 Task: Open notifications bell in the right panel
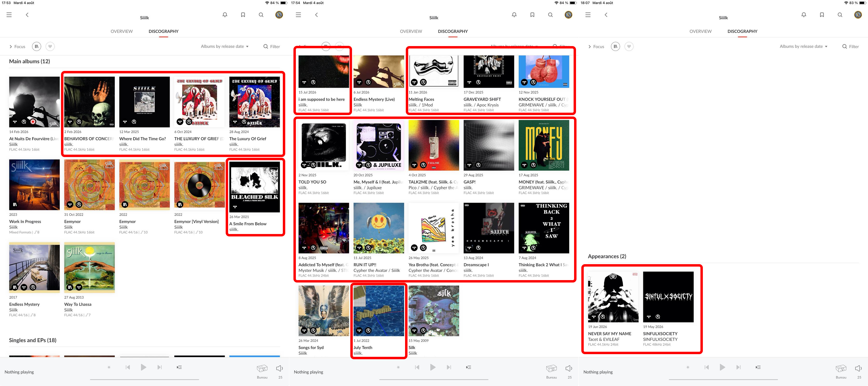(x=804, y=15)
